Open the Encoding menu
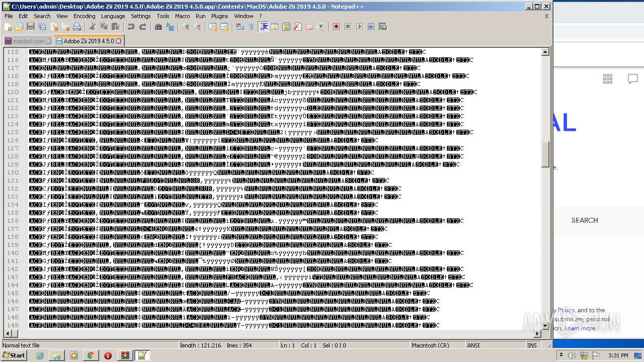This screenshot has width=644, height=362. pos(84,16)
